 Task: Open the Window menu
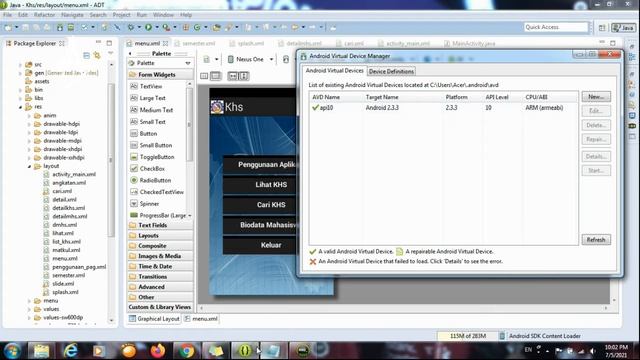click(163, 15)
